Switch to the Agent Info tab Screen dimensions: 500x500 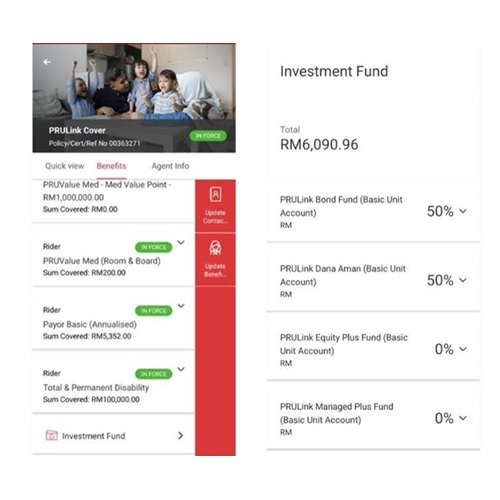pos(170,166)
